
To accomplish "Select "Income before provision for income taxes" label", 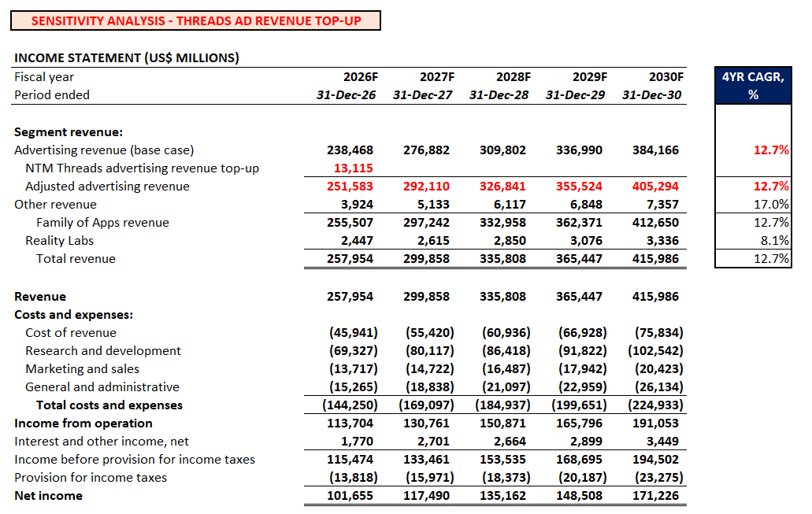I will pyautogui.click(x=135, y=460).
